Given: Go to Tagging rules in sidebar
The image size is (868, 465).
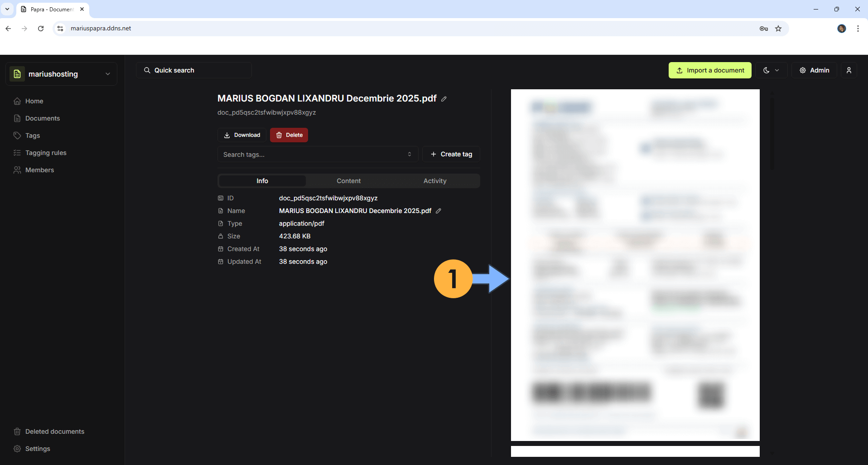Looking at the screenshot, I should click(x=46, y=153).
